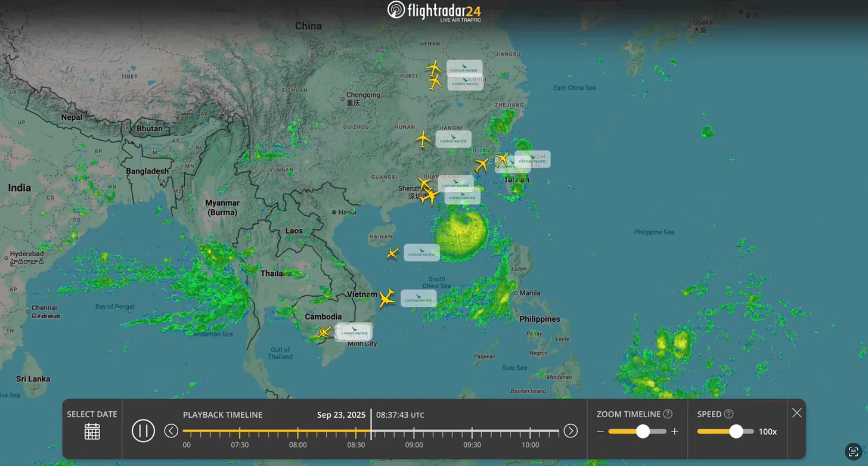868x466 pixels.
Task: Click the Hanoi city label
Action: coord(346,212)
